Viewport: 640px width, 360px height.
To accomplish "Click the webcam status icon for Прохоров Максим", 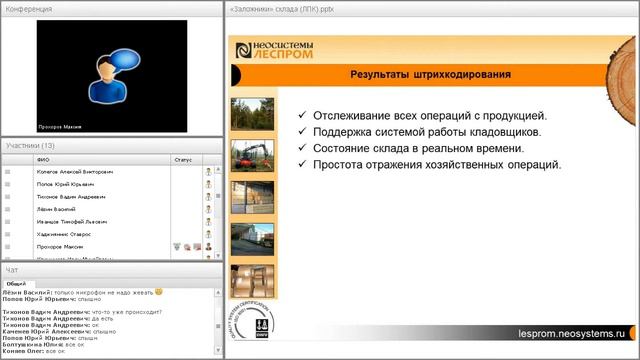I will 187,247.
